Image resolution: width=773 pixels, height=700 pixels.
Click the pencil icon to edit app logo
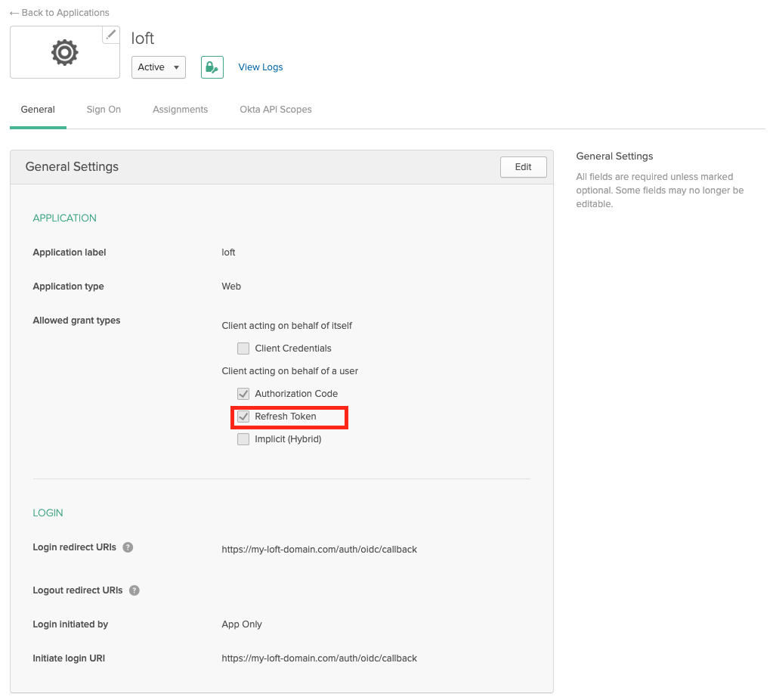[110, 34]
